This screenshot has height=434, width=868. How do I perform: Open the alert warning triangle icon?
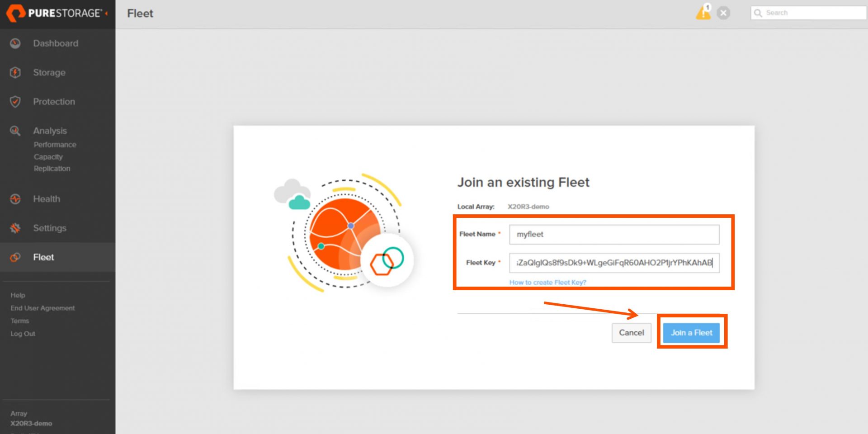tap(703, 12)
